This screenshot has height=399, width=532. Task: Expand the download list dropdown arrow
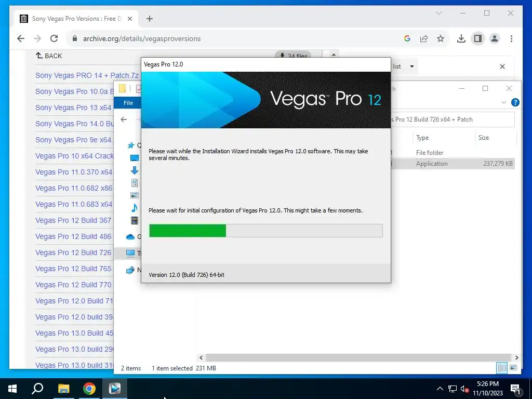point(412,66)
